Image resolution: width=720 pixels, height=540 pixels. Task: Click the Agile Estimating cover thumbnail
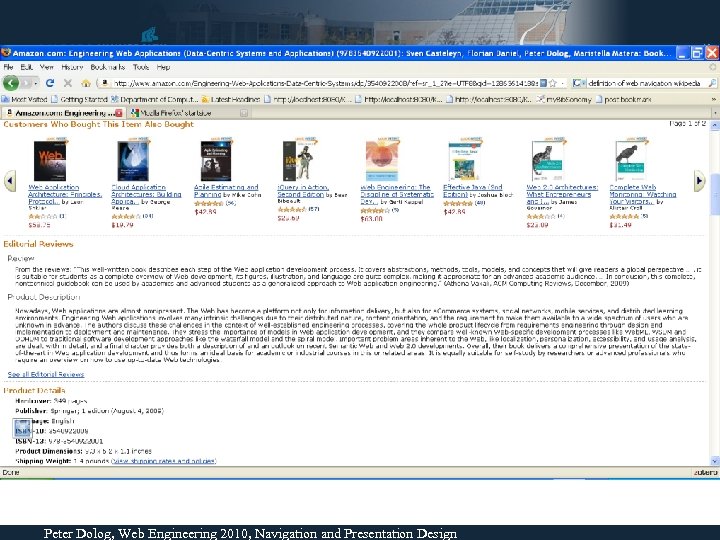(x=216, y=161)
